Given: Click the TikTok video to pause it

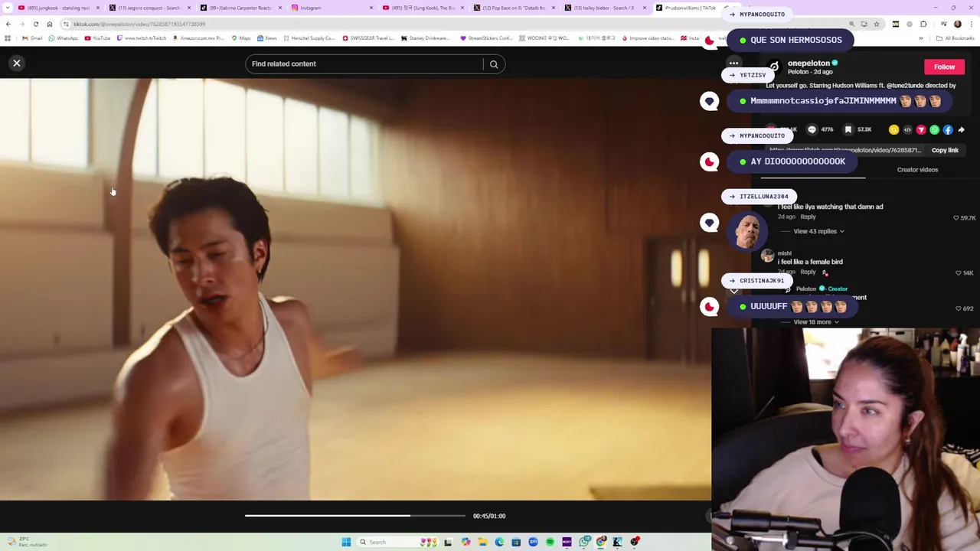Looking at the screenshot, I should (355, 289).
